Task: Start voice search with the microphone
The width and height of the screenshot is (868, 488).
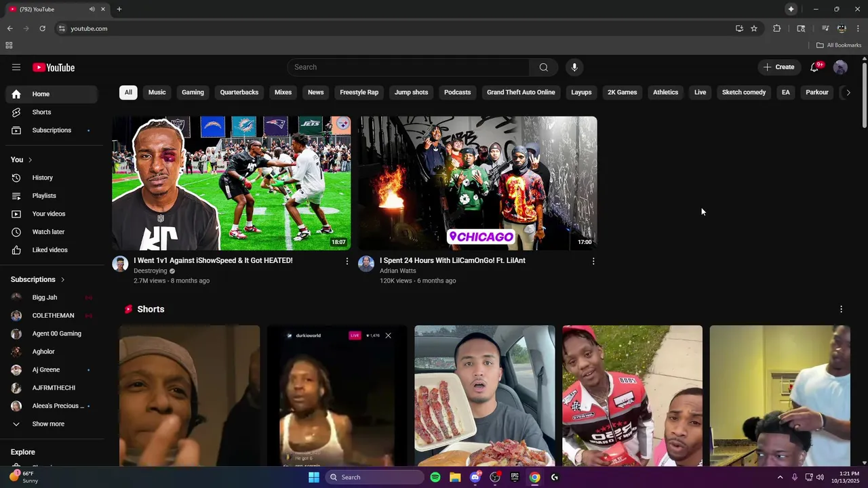Action: click(x=574, y=67)
